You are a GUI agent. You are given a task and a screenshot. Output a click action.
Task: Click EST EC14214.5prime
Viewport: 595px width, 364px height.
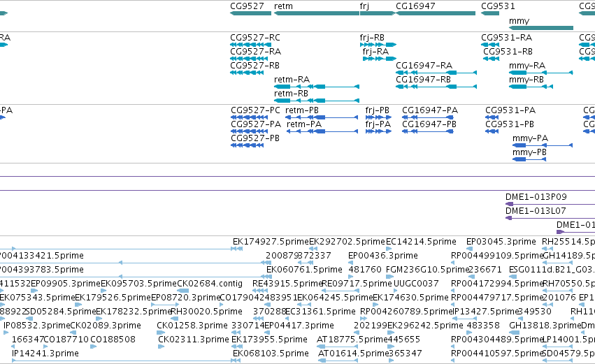tap(421, 242)
